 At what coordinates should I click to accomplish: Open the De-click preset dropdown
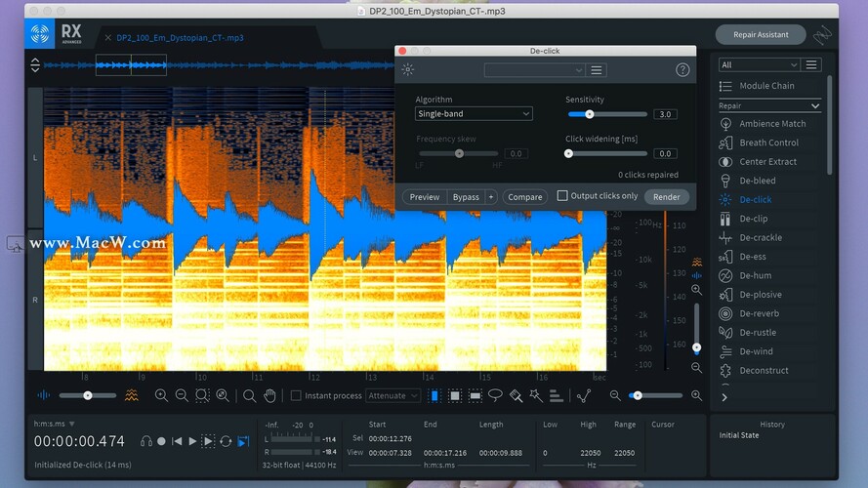[x=534, y=70]
